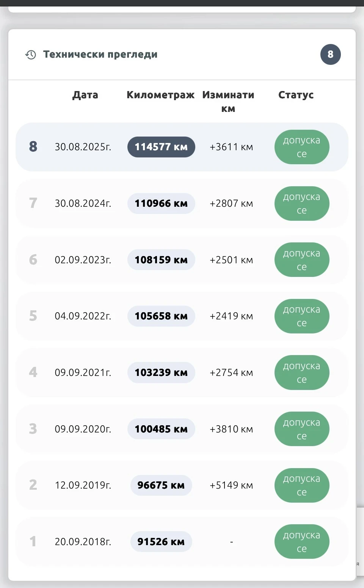The height and width of the screenshot is (588, 364).
Task: Click the +2807 км traveled value
Action: click(231, 203)
